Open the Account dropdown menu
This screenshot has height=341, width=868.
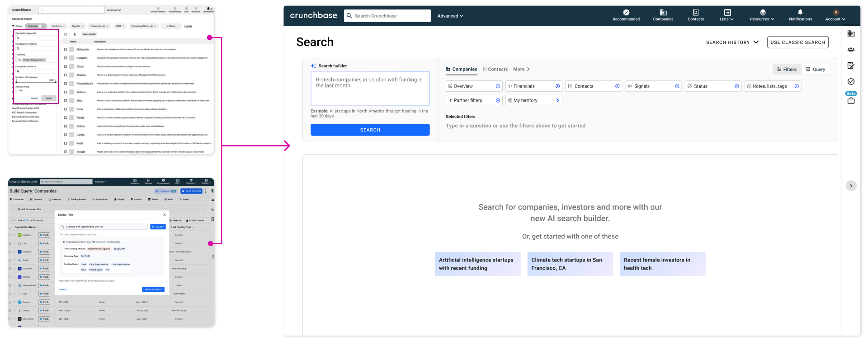(835, 15)
